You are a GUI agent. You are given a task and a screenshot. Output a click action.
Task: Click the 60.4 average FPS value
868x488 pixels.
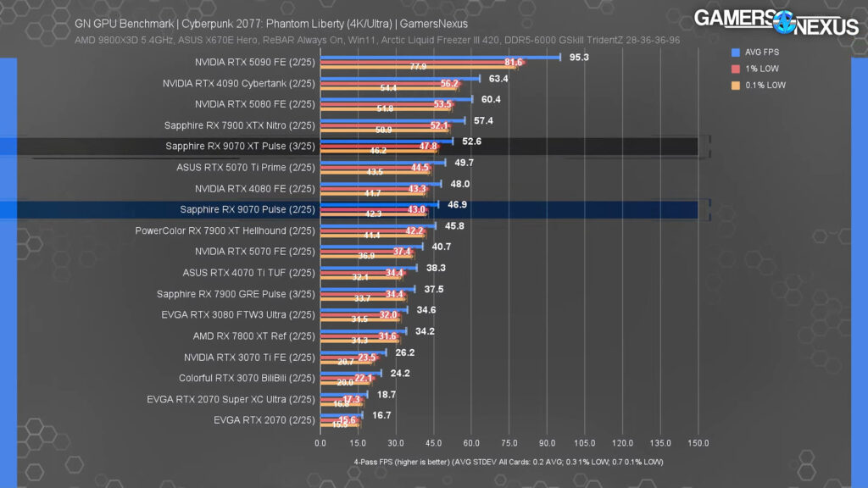pyautogui.click(x=491, y=99)
